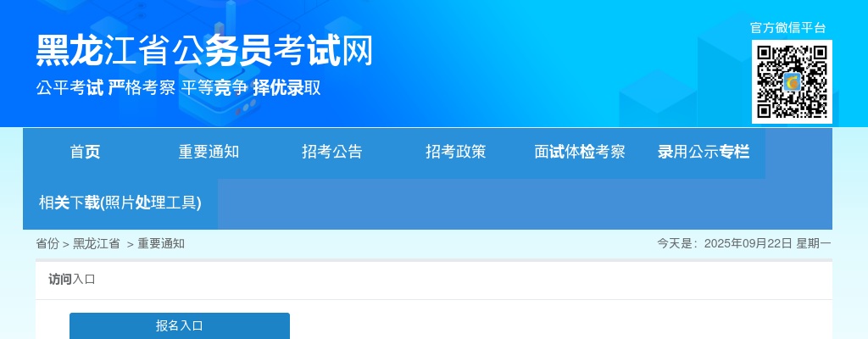Click the orange logo inside the QR code
This screenshot has width=868, height=339.
pyautogui.click(x=793, y=82)
